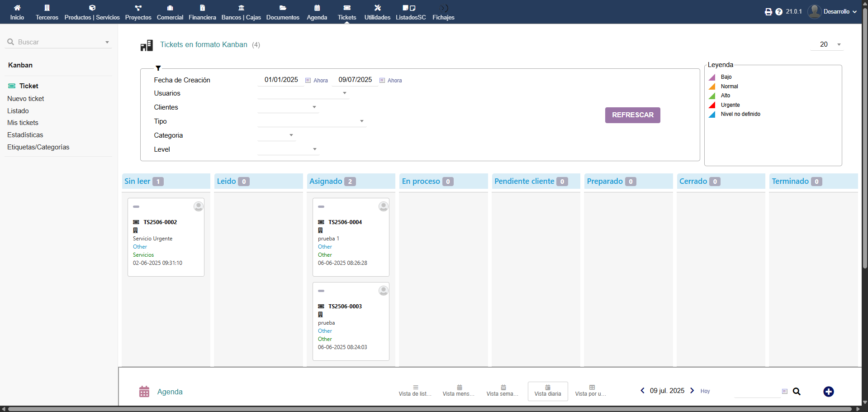Click the company icon on TS2506-0002
The image size is (868, 412).
135,230
